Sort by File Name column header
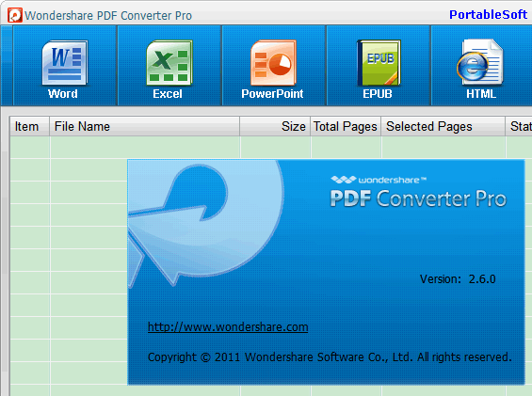 (145, 126)
